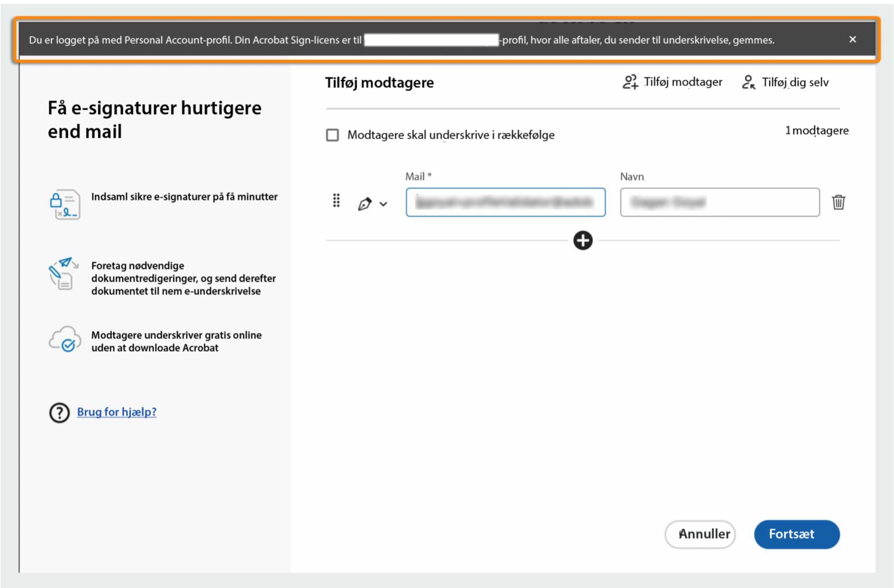Click the document editing pen icon in the sidebar

click(x=63, y=274)
